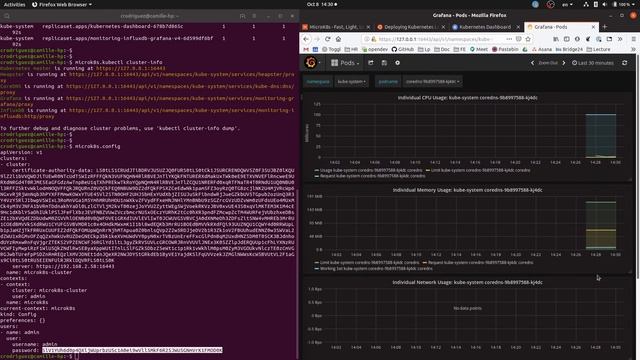Toggle the Limit series in CPU legend
Screen dimensions: 640x360
pyautogui.click(x=478, y=170)
